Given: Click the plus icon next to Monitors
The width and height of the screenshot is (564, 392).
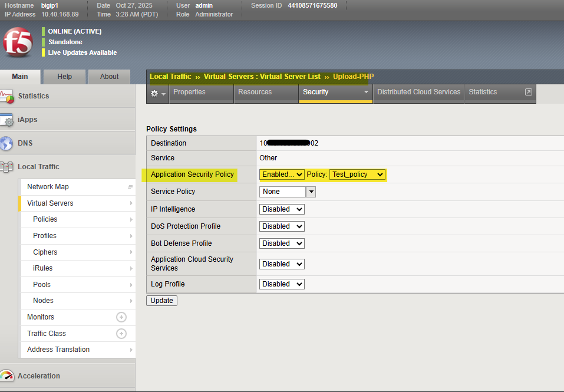Looking at the screenshot, I should tap(121, 317).
